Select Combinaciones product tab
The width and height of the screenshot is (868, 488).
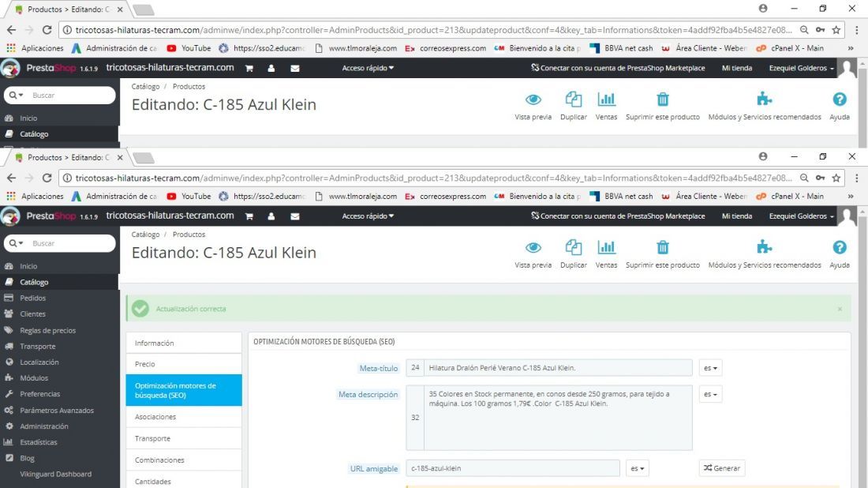click(x=184, y=460)
